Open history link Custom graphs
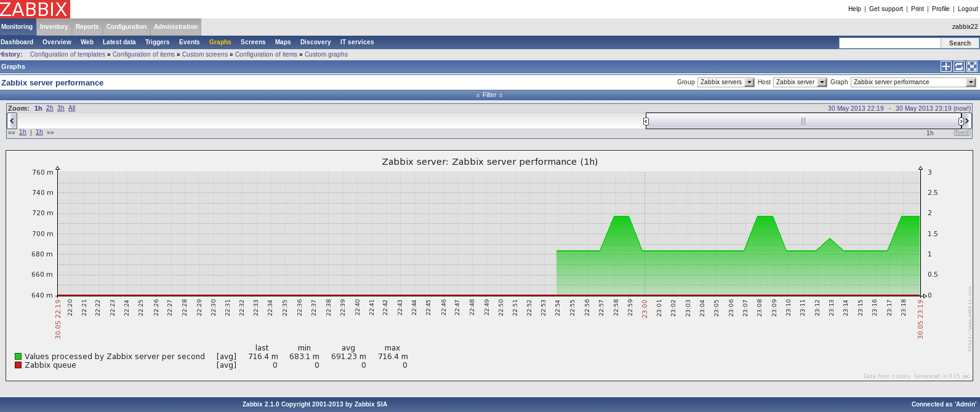Screen dimensions: 980x412 (326, 55)
